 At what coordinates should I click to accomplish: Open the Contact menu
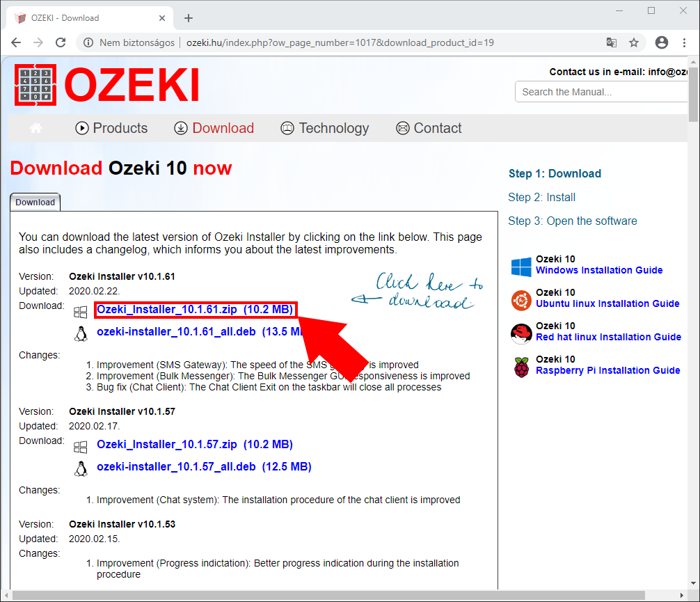pyautogui.click(x=429, y=128)
